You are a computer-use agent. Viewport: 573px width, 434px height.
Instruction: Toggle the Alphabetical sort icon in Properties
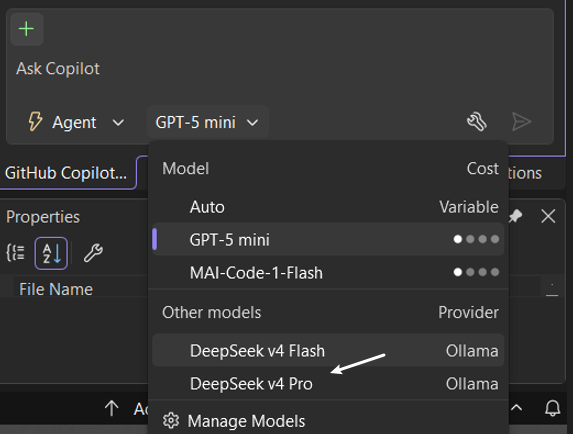pyautogui.click(x=51, y=253)
